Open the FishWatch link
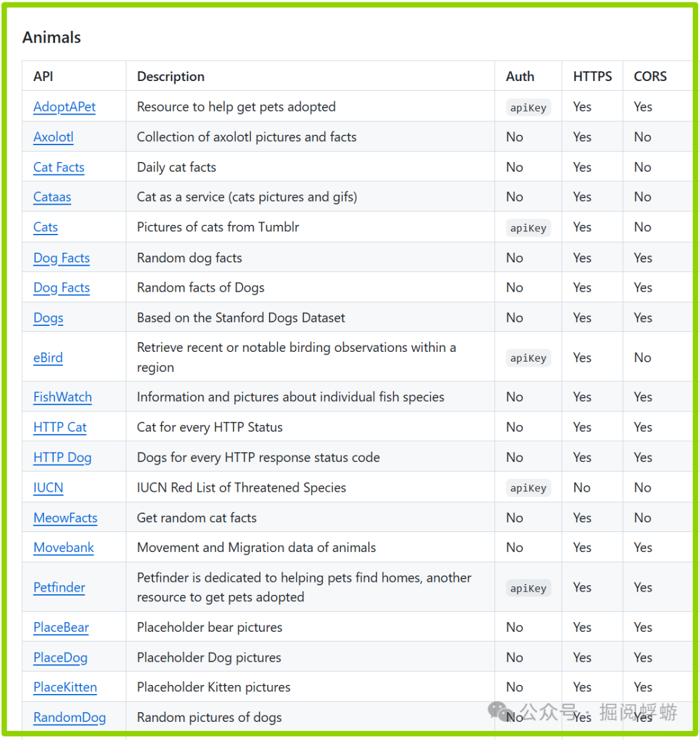This screenshot has width=700, height=740. [62, 397]
